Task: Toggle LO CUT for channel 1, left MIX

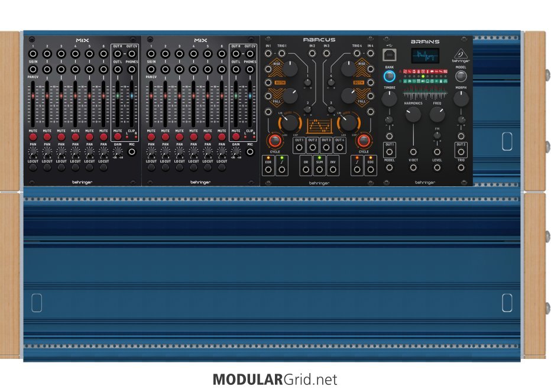Action: coord(33,168)
